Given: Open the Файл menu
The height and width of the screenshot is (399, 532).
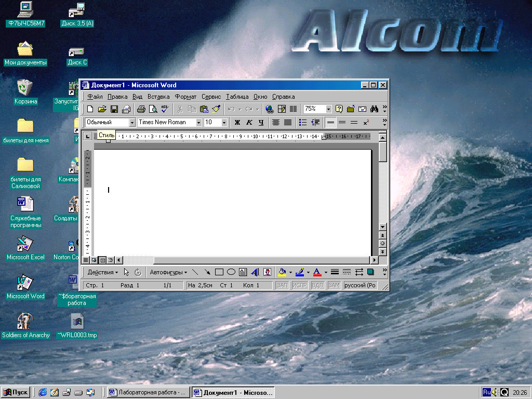Looking at the screenshot, I should tap(95, 97).
